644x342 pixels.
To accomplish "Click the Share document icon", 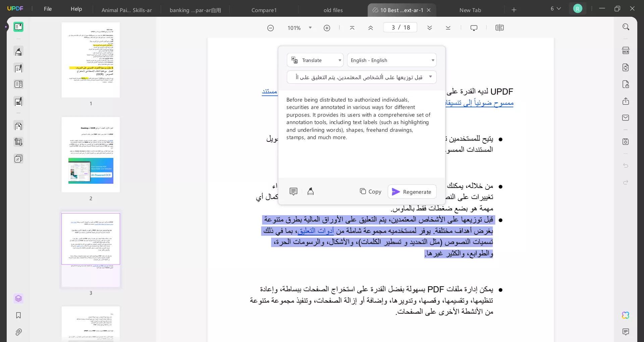I will pos(625,101).
